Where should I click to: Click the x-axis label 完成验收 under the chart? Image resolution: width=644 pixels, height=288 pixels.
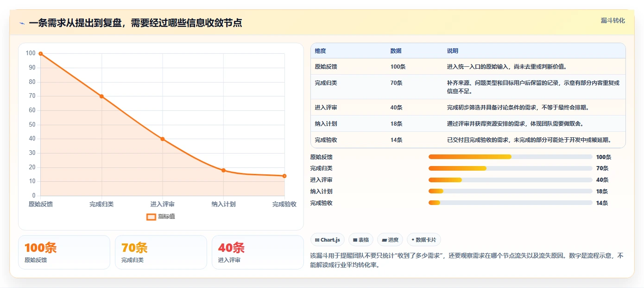tap(284, 204)
